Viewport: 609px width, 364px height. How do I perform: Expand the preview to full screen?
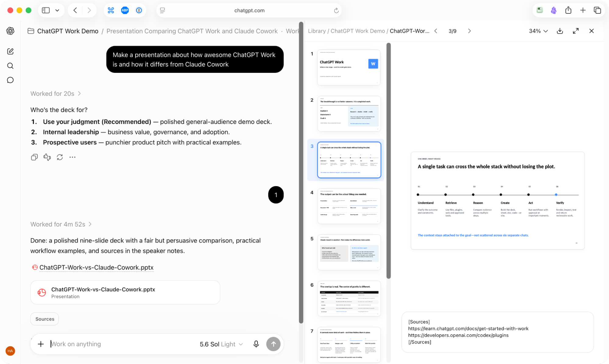tap(576, 31)
